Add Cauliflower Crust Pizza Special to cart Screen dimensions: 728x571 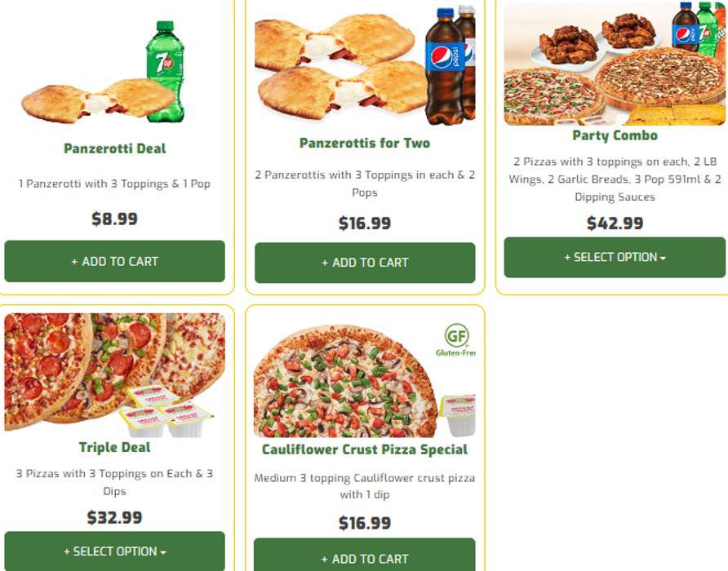coord(365,556)
